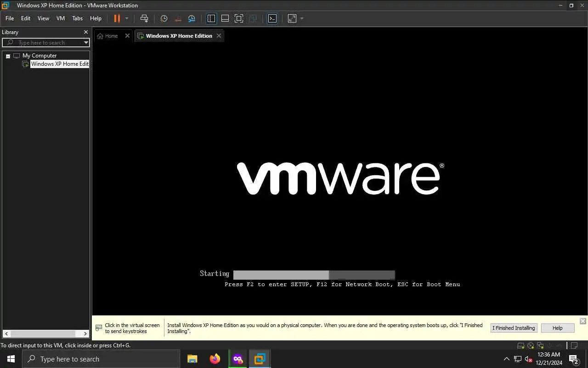The height and width of the screenshot is (368, 588).
Task: Click the VMware Workstation taskbar icon
Action: pos(260,359)
